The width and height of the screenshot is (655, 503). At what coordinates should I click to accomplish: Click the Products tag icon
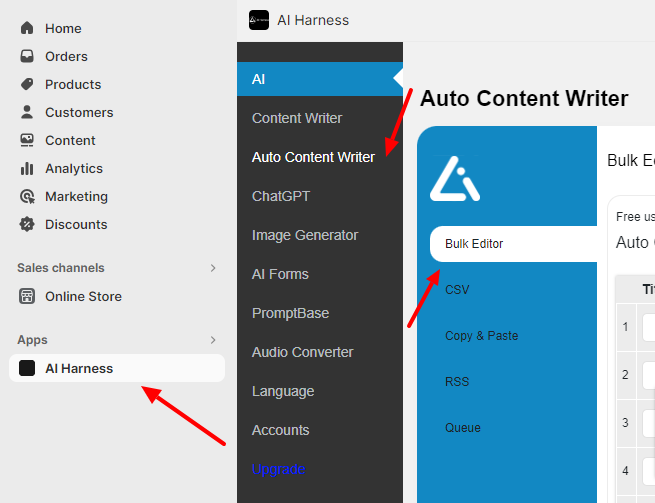(x=27, y=84)
